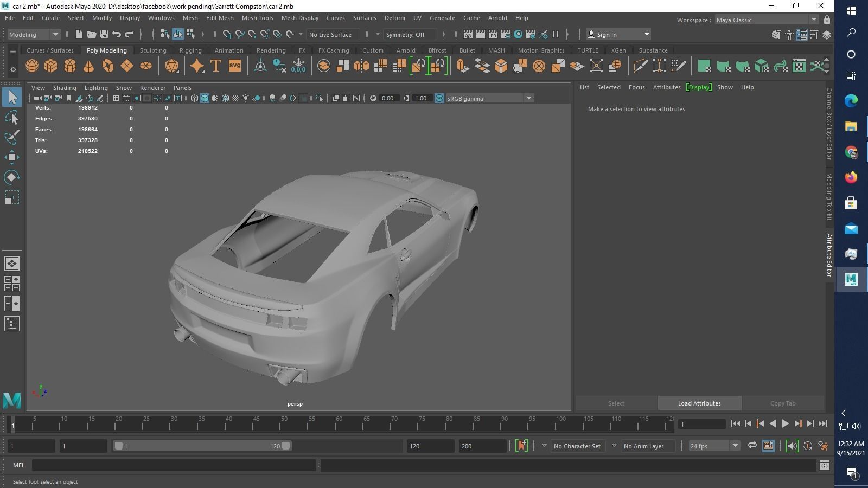
Task: Open the Symmetry: Off dropdown
Action: [410, 34]
